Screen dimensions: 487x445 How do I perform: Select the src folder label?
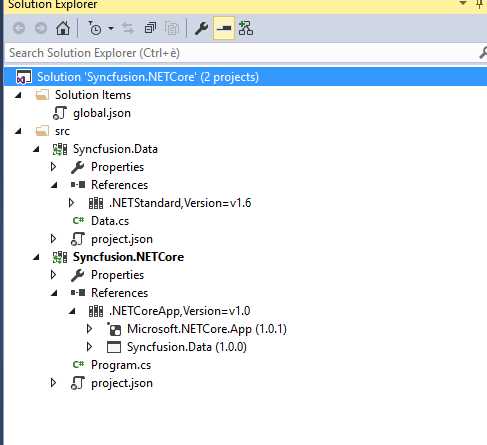[x=62, y=131]
